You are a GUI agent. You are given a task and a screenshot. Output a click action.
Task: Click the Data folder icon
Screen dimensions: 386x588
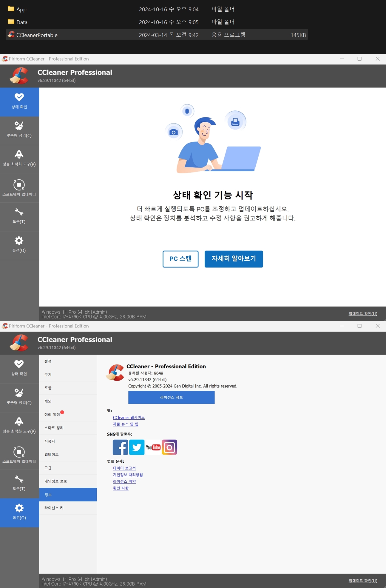click(11, 21)
